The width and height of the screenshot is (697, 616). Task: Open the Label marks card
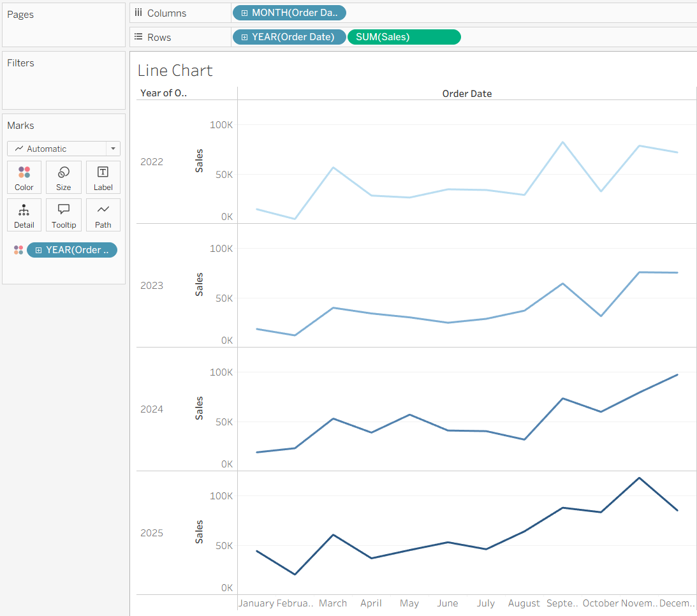tap(103, 177)
